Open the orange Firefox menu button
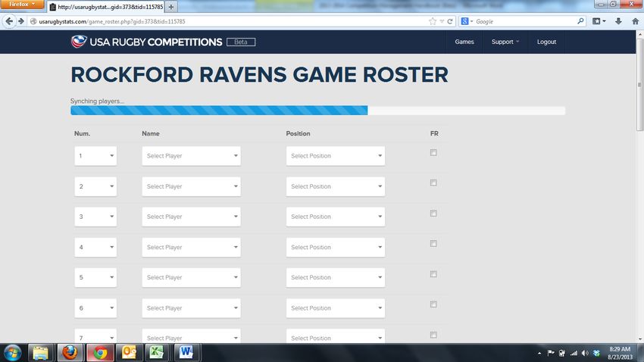The height and width of the screenshot is (362, 644). click(x=22, y=4)
